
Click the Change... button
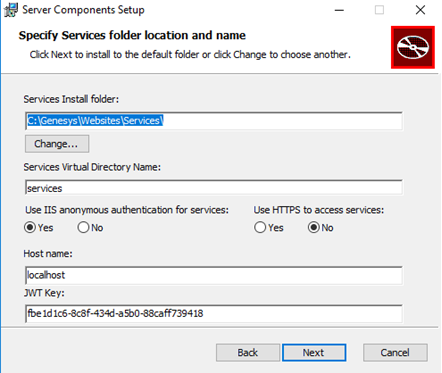point(57,144)
